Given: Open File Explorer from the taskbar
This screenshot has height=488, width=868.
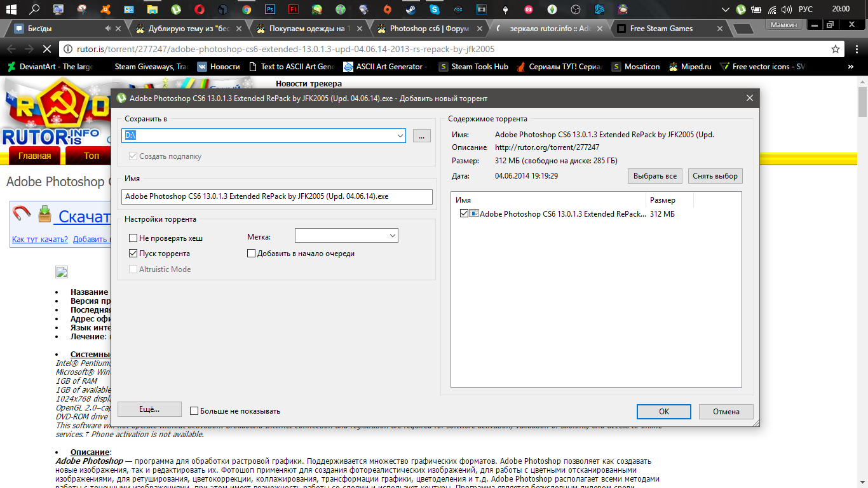Looking at the screenshot, I should point(153,10).
